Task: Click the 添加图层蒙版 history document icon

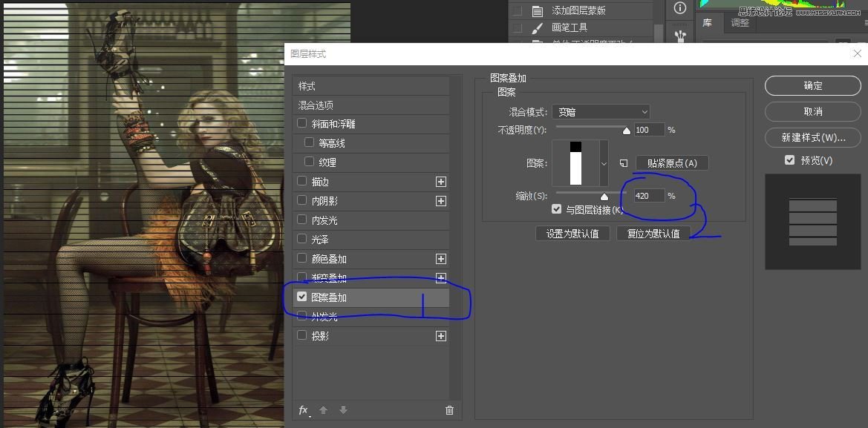Action: click(x=537, y=10)
